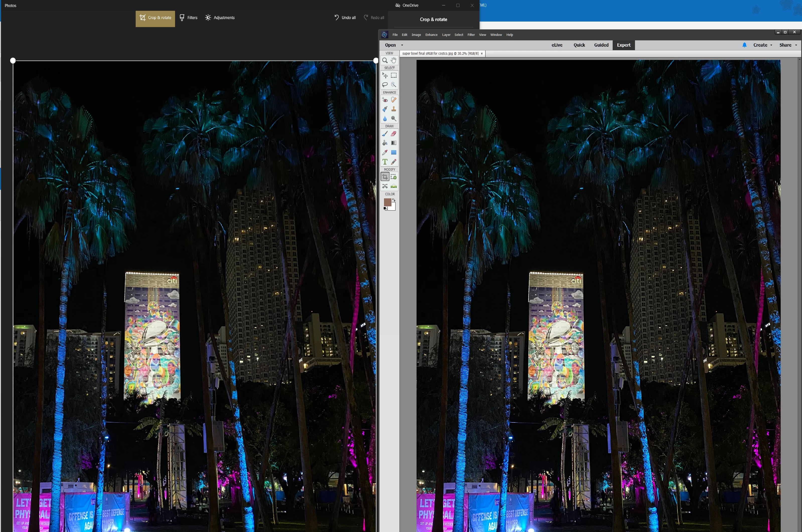Select the Red Eye Removal tool
This screenshot has height=532, width=802.
click(x=385, y=100)
